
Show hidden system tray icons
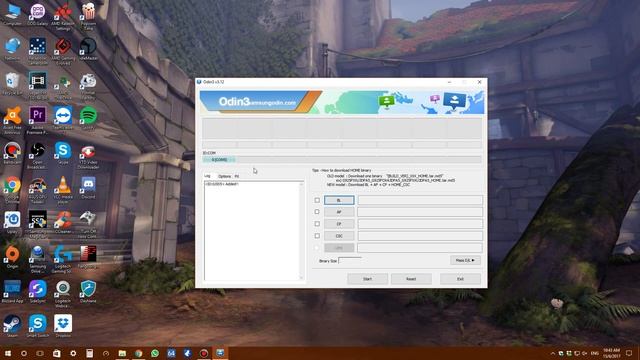(553, 353)
